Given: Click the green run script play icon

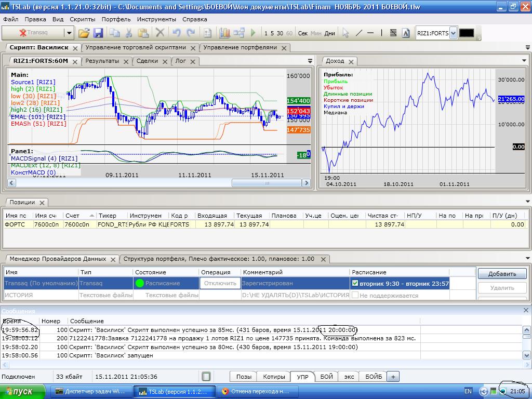Looking at the screenshot, I should click(253, 33).
